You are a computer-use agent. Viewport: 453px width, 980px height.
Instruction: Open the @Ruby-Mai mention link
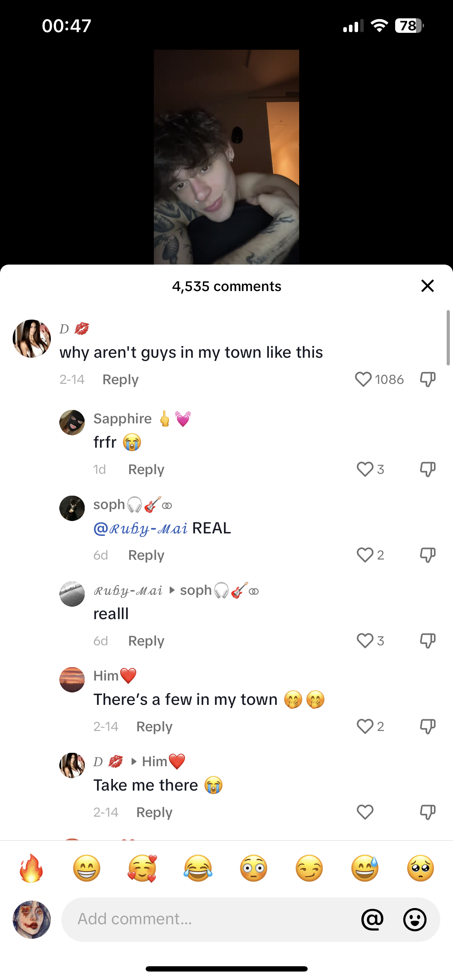click(141, 528)
